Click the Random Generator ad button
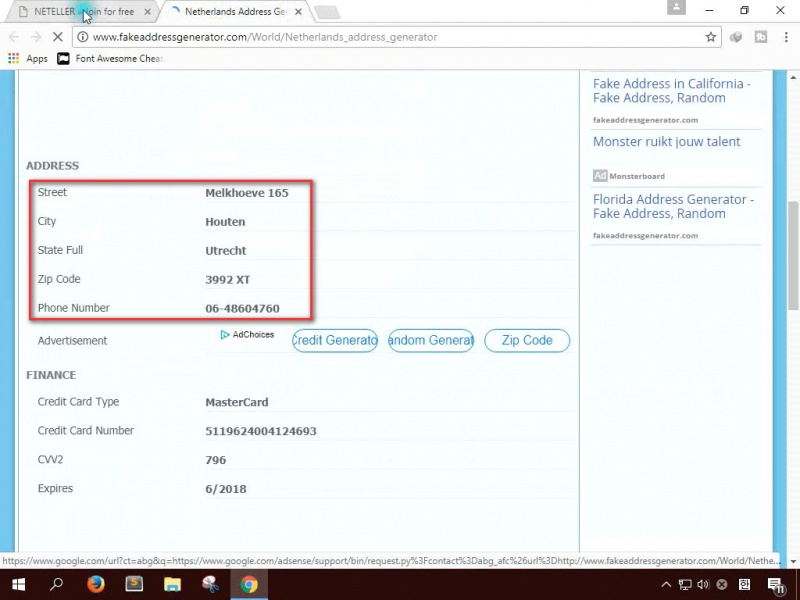 point(431,340)
